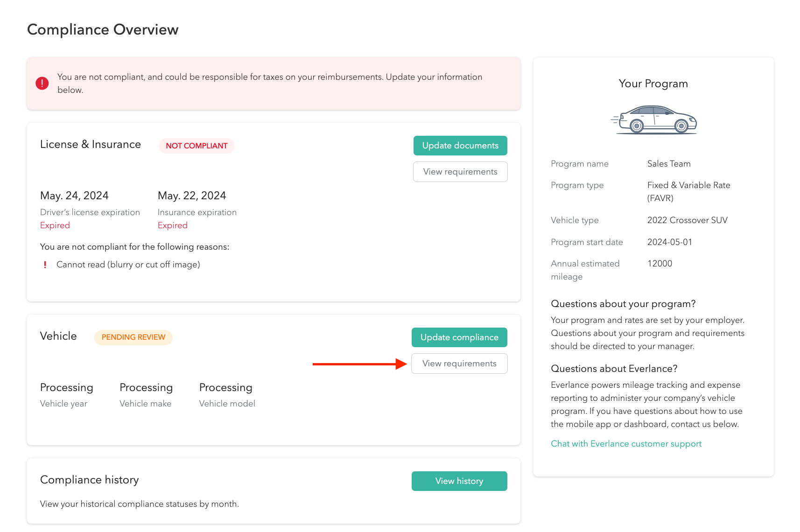Open View requirements in the Vehicle section

click(x=459, y=364)
